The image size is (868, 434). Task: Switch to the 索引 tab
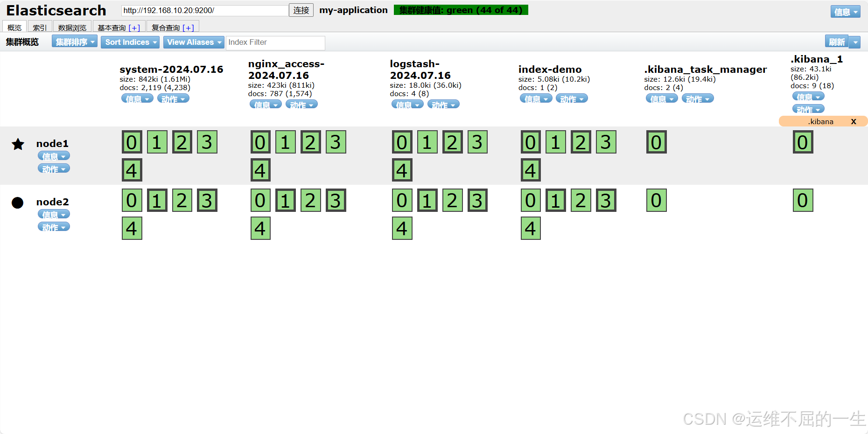[x=40, y=27]
